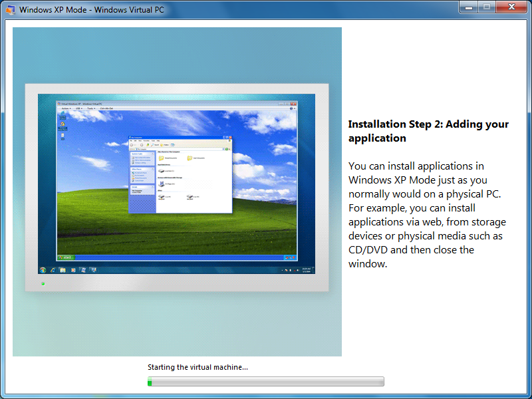Click the Windows Virtual PC title bar icon
The image size is (532, 399).
(10, 10)
